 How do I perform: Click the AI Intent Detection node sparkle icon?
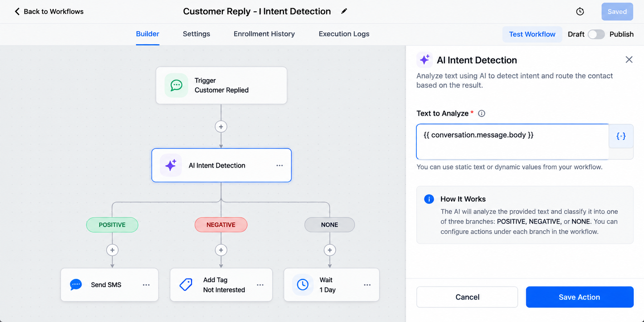coord(171,165)
